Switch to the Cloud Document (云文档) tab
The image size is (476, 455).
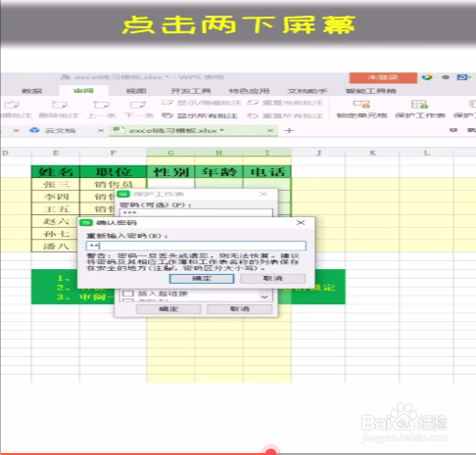tap(60, 131)
